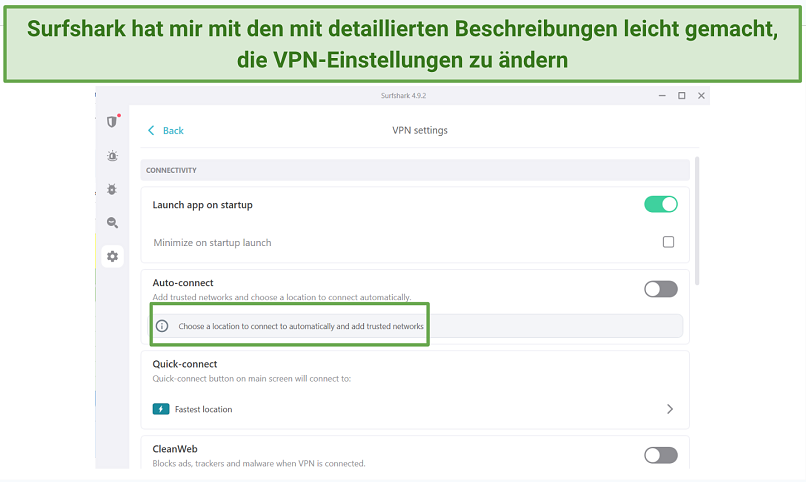Click the Quick-connect heading
This screenshot has width=806, height=482.
[185, 364]
